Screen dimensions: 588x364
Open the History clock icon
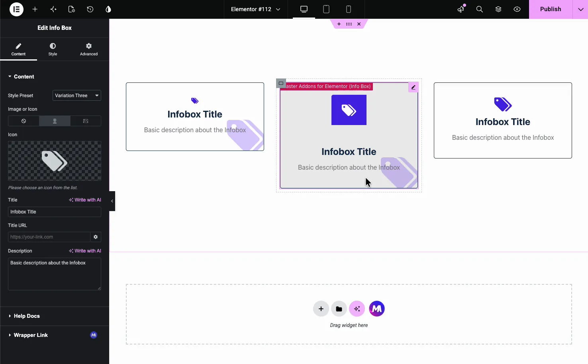[90, 9]
